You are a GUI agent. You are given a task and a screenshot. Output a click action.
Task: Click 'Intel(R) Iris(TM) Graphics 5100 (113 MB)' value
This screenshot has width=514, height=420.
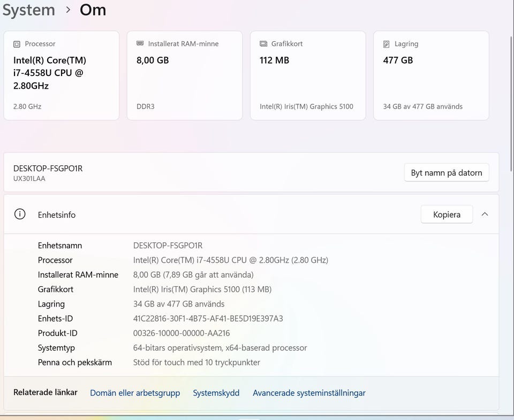click(202, 289)
